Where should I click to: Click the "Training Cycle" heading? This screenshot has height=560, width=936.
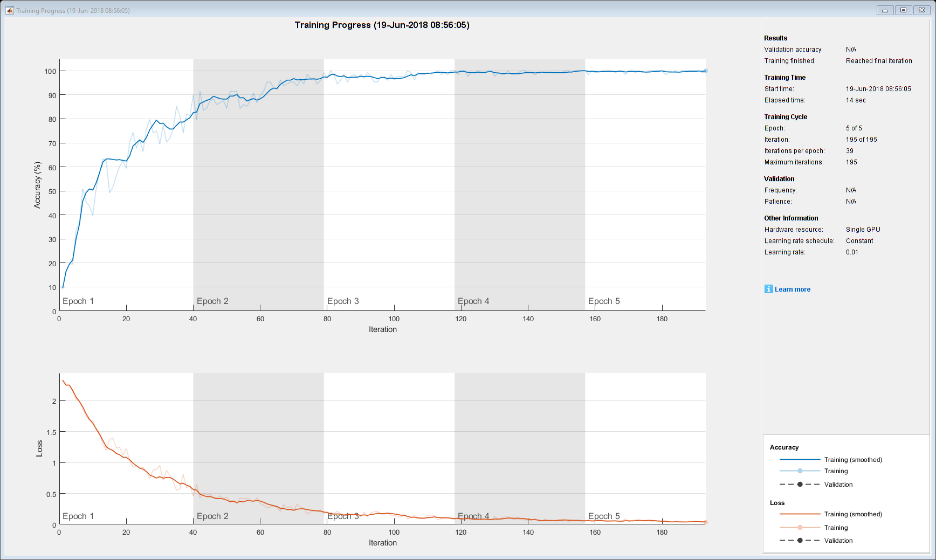click(x=786, y=117)
